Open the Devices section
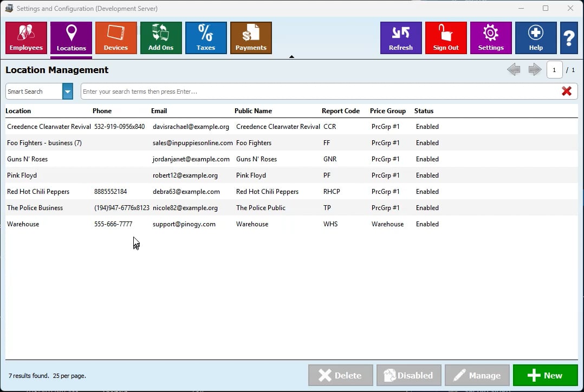Screen dimensions: 584x392 point(116,37)
